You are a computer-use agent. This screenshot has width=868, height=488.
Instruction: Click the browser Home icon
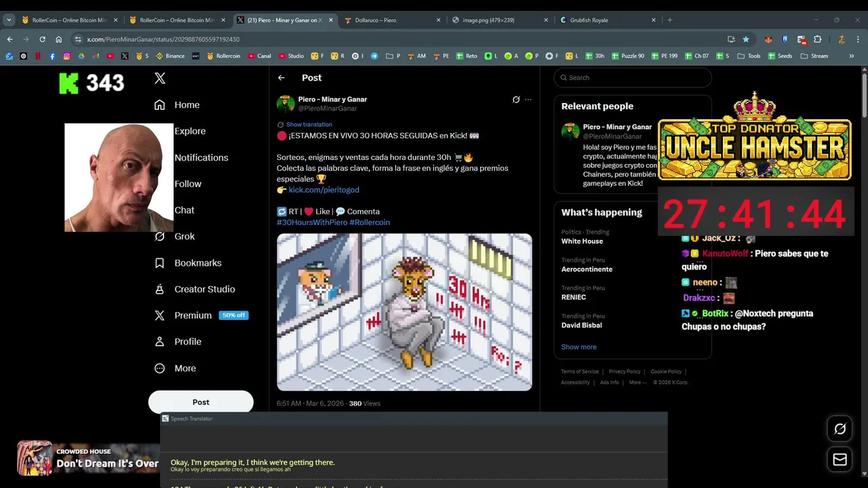58,39
